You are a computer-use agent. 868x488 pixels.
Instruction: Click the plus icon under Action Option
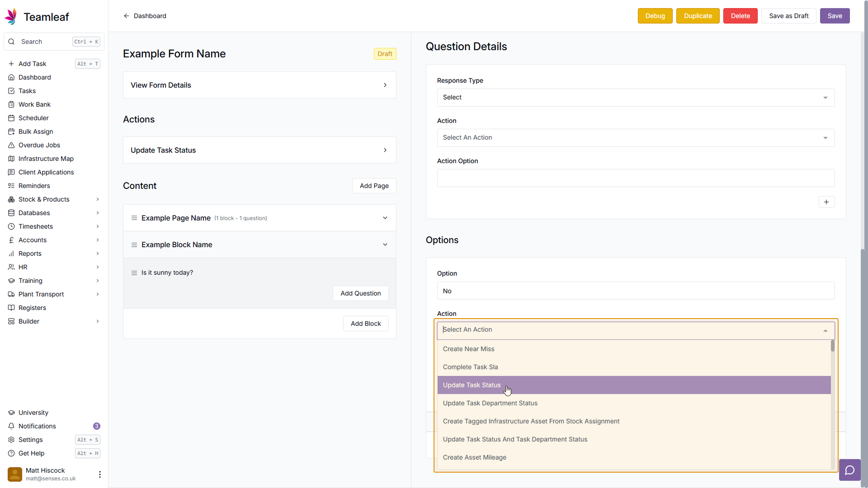pos(826,202)
